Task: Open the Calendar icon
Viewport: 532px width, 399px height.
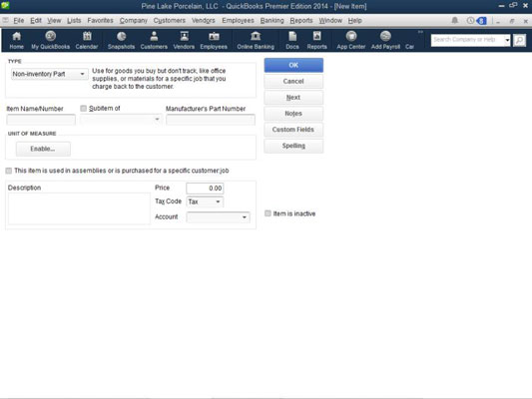Action: pyautogui.click(x=87, y=40)
